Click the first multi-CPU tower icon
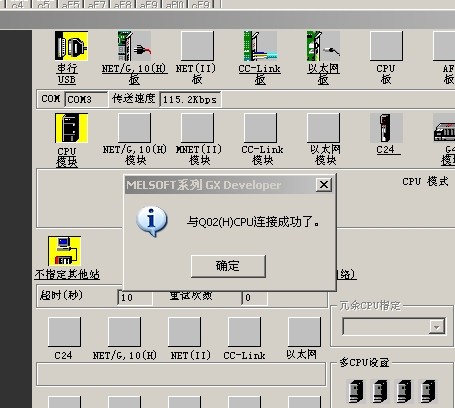 [356, 391]
